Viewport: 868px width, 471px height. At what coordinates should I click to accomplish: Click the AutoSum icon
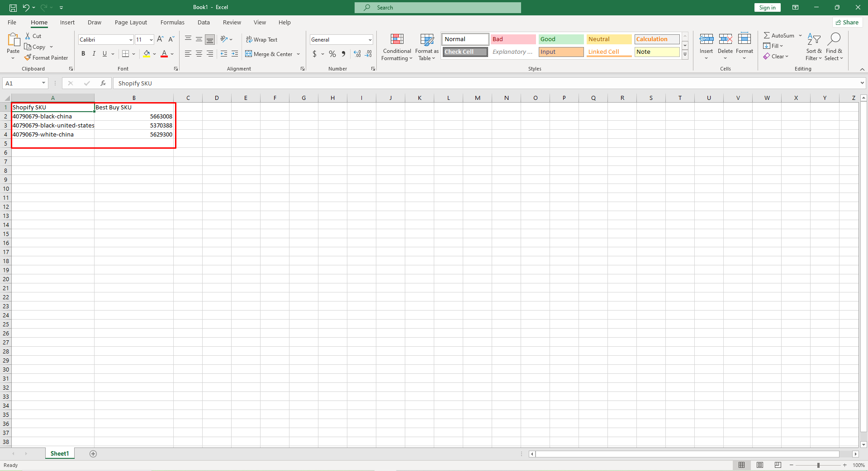[768, 35]
